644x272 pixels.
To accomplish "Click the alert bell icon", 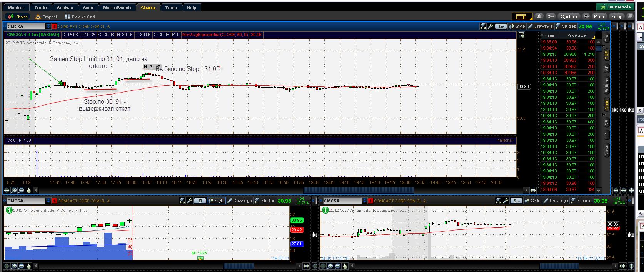I will click(539, 17).
